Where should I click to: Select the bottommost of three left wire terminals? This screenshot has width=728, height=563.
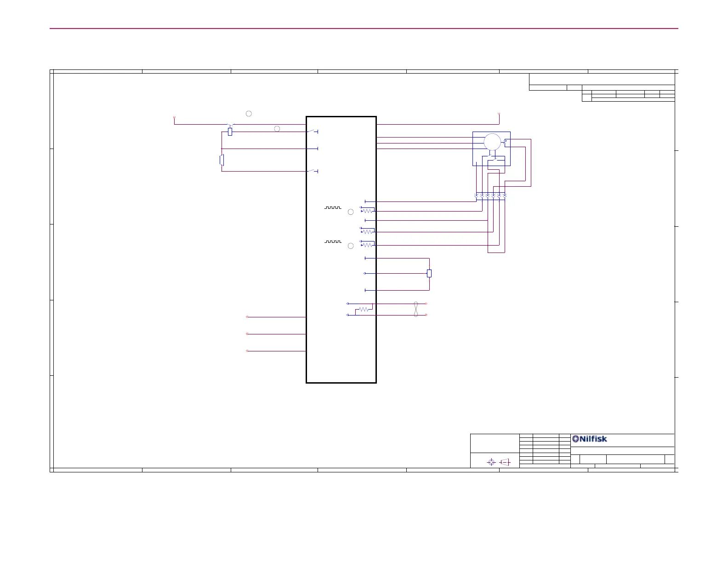[x=247, y=351]
